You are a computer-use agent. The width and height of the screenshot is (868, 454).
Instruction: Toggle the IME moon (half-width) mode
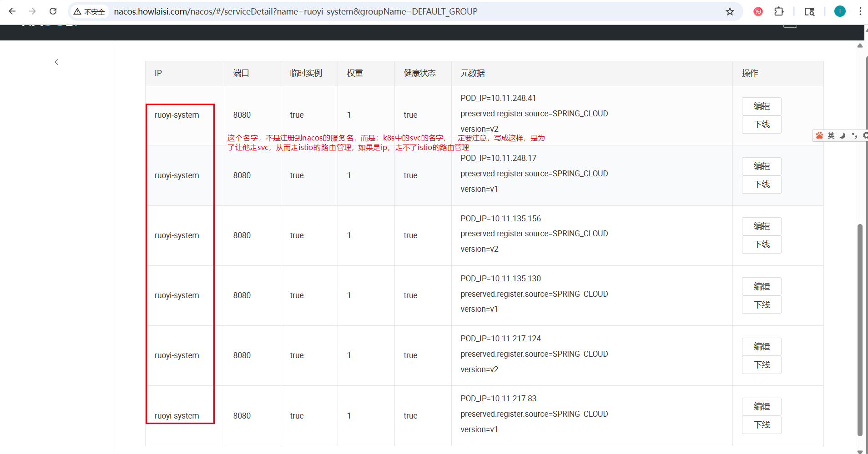click(843, 135)
